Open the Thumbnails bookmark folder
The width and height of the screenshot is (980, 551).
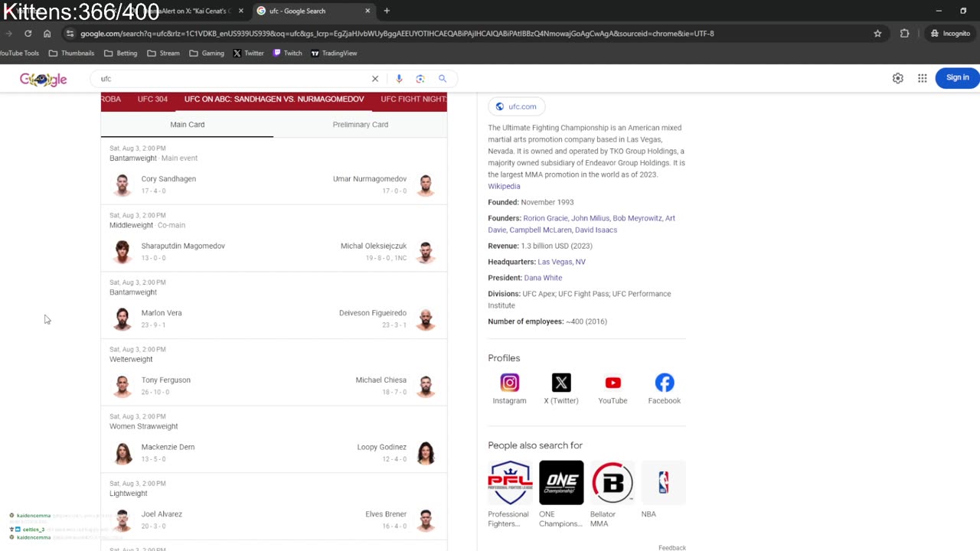click(x=71, y=54)
